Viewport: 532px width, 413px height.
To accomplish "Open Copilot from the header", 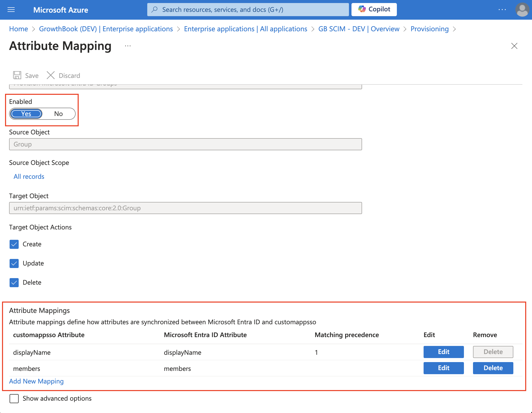I will [x=374, y=9].
